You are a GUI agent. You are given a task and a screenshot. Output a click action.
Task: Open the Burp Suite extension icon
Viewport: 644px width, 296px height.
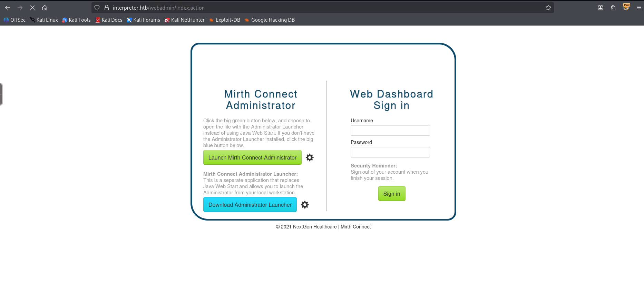(x=626, y=7)
